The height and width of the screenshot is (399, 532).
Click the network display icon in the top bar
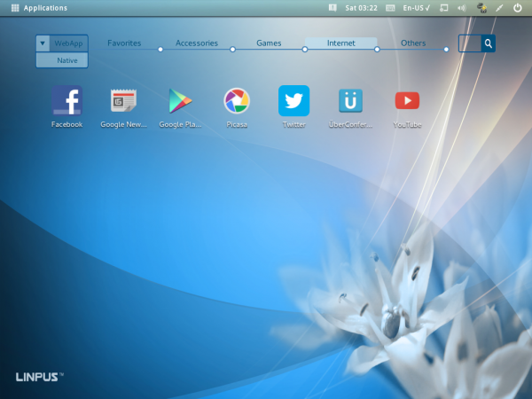click(444, 8)
